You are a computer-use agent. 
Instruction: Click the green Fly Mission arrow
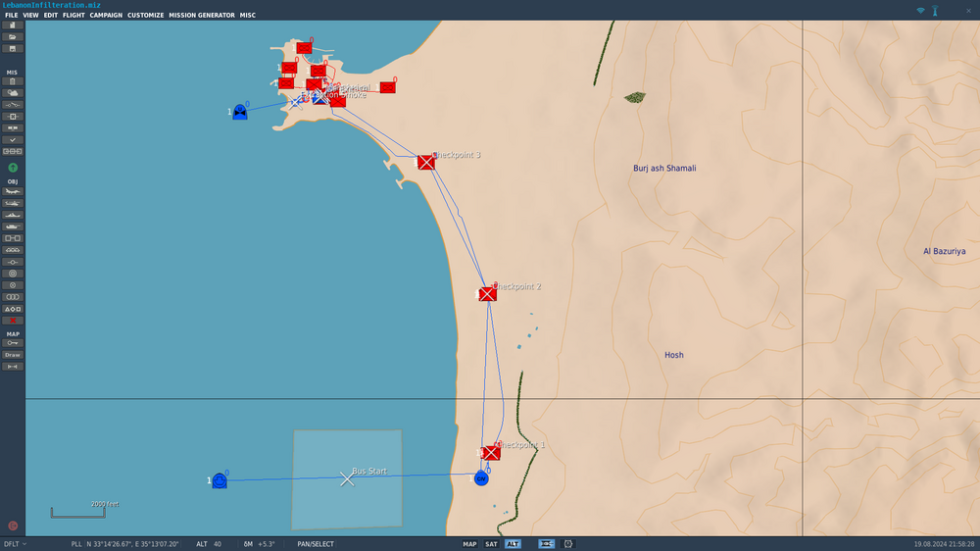coord(13,168)
